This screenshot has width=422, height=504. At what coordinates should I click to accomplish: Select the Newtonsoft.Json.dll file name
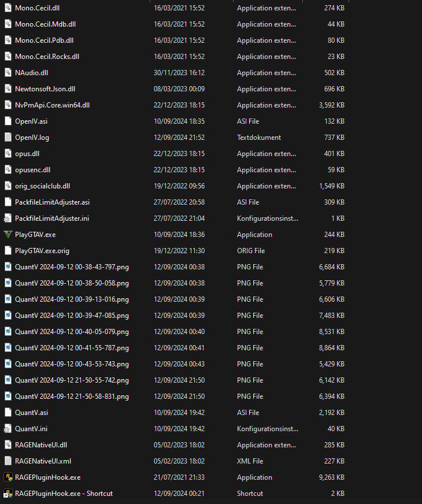(45, 89)
